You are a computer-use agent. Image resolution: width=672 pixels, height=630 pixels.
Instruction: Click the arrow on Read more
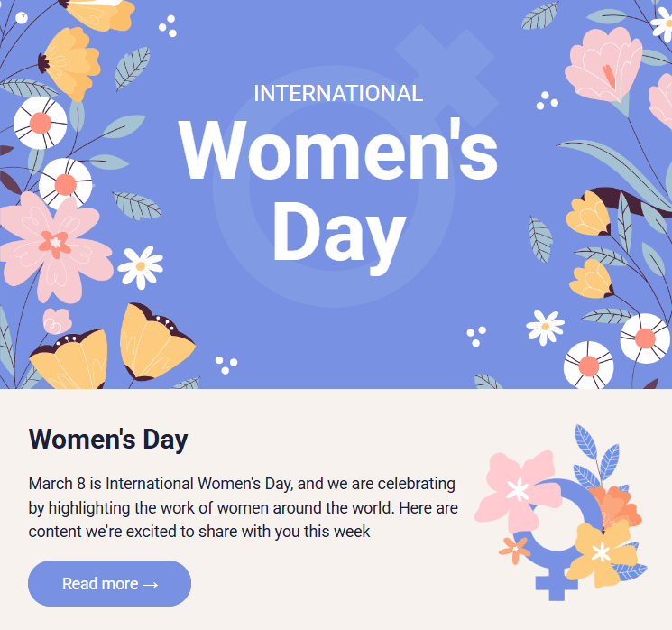(150, 585)
